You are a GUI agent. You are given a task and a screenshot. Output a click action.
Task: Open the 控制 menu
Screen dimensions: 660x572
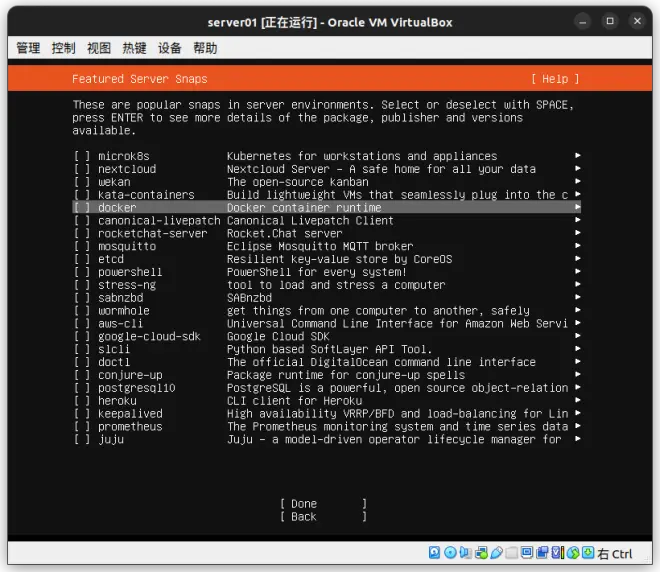64,48
